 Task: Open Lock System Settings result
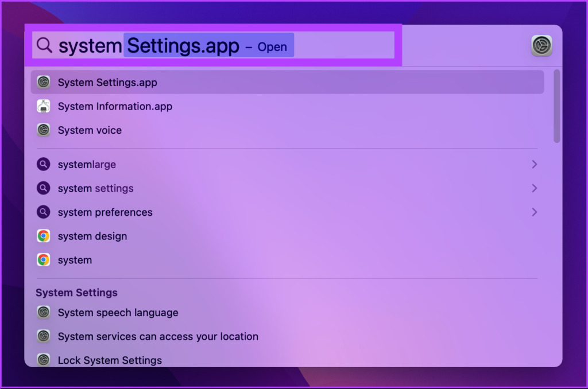(x=287, y=360)
